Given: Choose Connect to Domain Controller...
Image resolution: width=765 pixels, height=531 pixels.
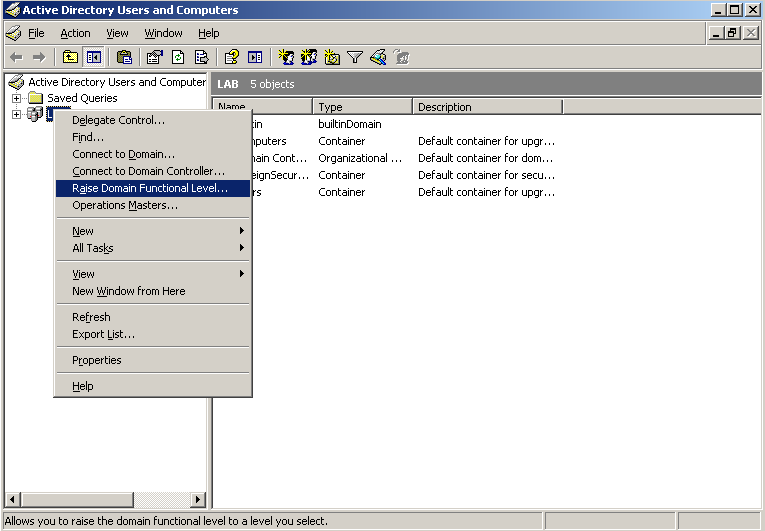Looking at the screenshot, I should [x=153, y=171].
